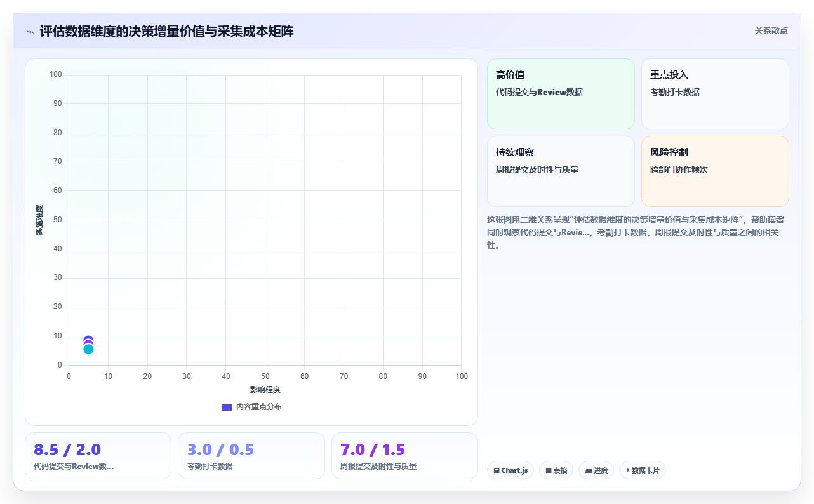This screenshot has width=814, height=504.
Task: Select the 重点投入 quadrant card
Action: (x=715, y=94)
